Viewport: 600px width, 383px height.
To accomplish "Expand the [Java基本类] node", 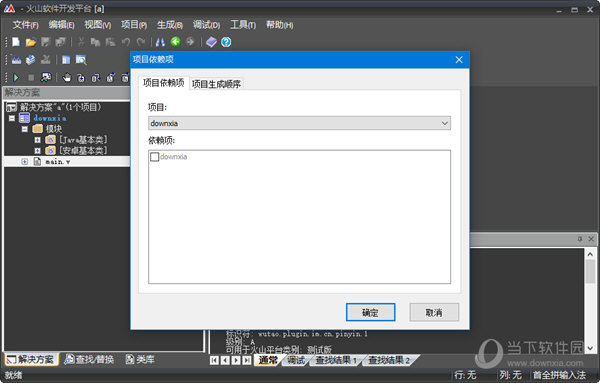I will tap(37, 140).
